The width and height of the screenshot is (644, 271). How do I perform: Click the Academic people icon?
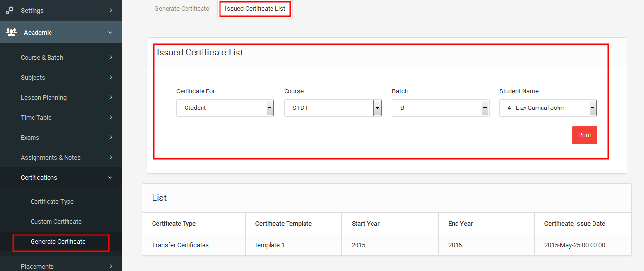11,32
